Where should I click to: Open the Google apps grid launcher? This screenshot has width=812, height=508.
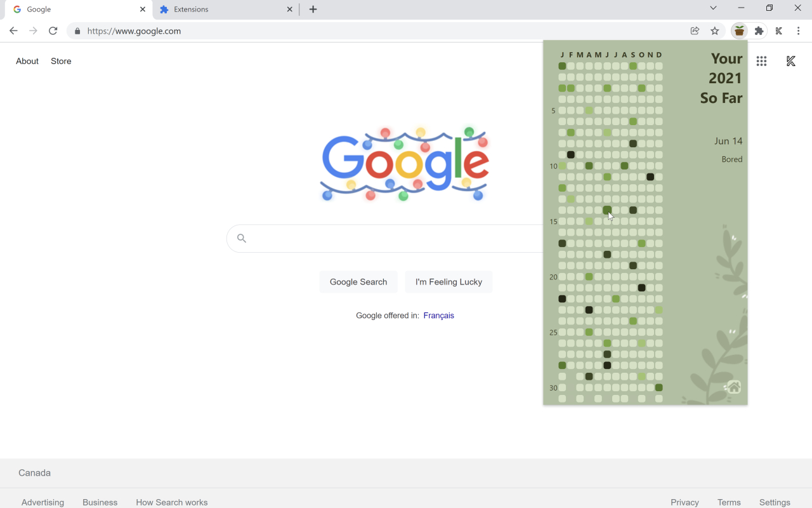pos(761,61)
